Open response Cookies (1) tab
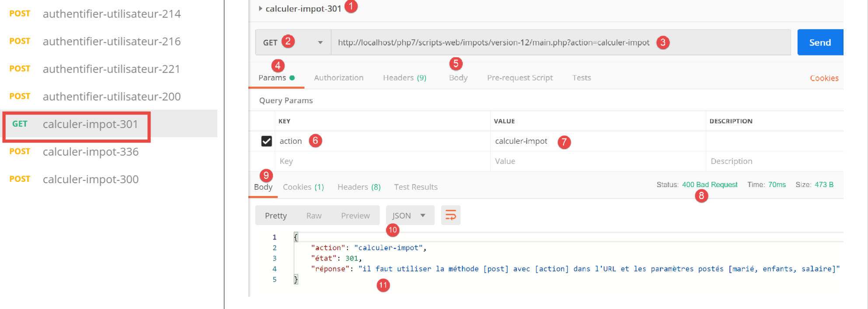The height and width of the screenshot is (309, 868). click(303, 187)
